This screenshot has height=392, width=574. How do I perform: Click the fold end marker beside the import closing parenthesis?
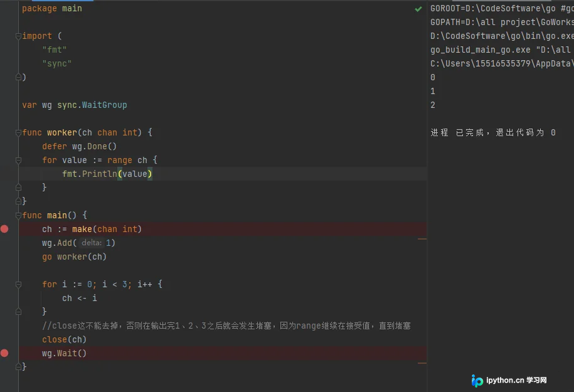(x=18, y=77)
